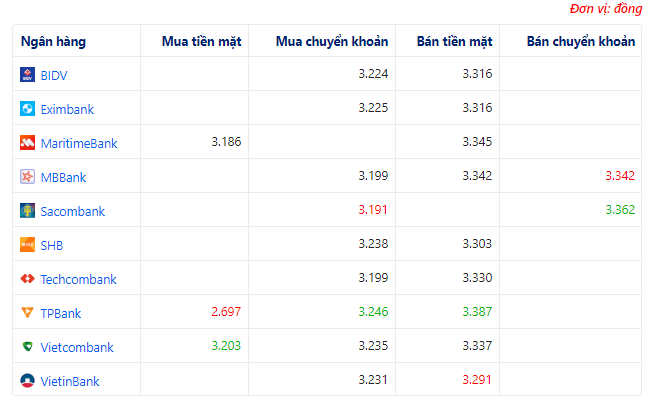Click the Ngân hàng column header
The image size is (664, 410).
52,41
